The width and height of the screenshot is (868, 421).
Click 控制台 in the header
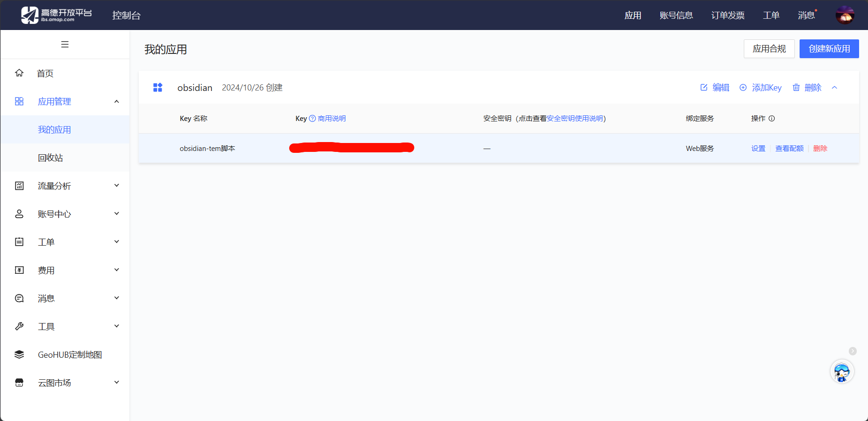(127, 15)
